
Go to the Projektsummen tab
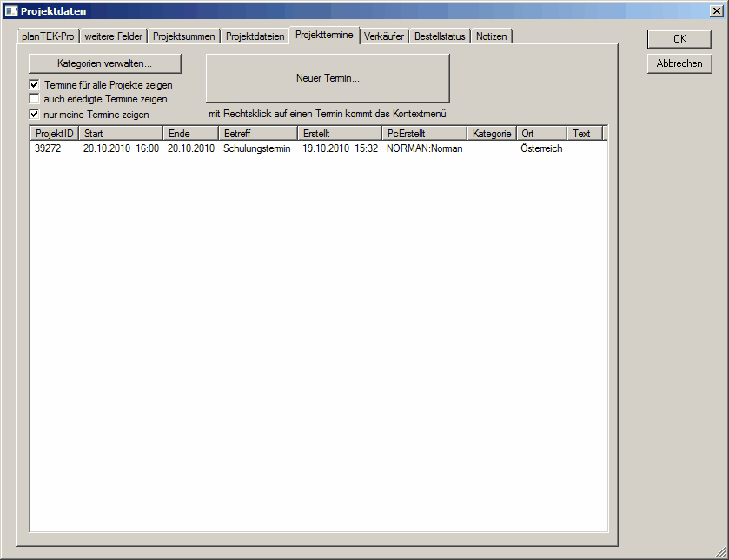(x=183, y=36)
